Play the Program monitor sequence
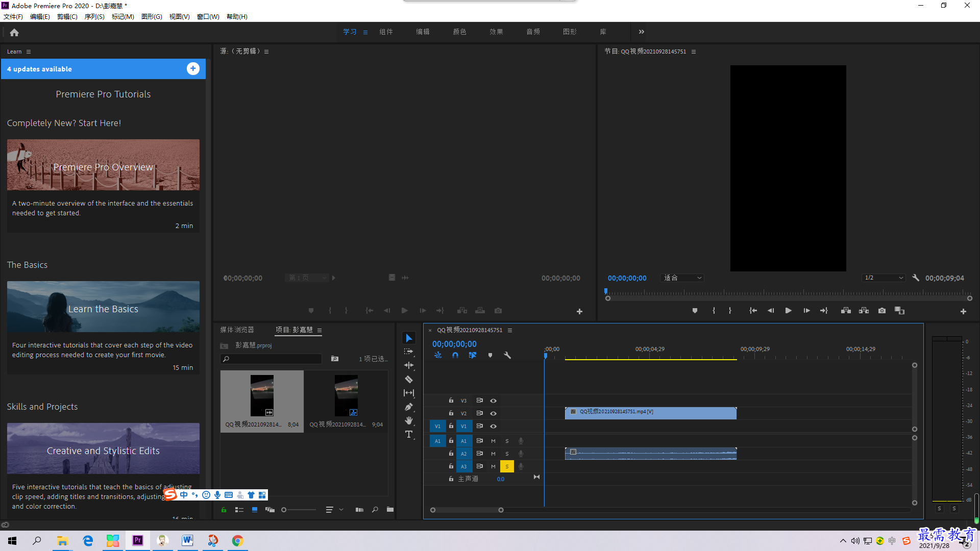The width and height of the screenshot is (980, 551). tap(788, 311)
